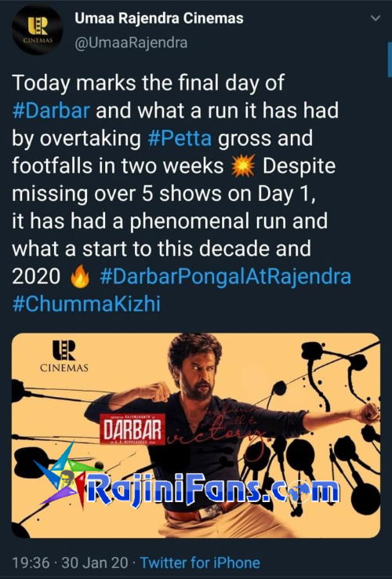Click the blue scrollbar indicator
Screen dimensions: 392x579
point(390,59)
